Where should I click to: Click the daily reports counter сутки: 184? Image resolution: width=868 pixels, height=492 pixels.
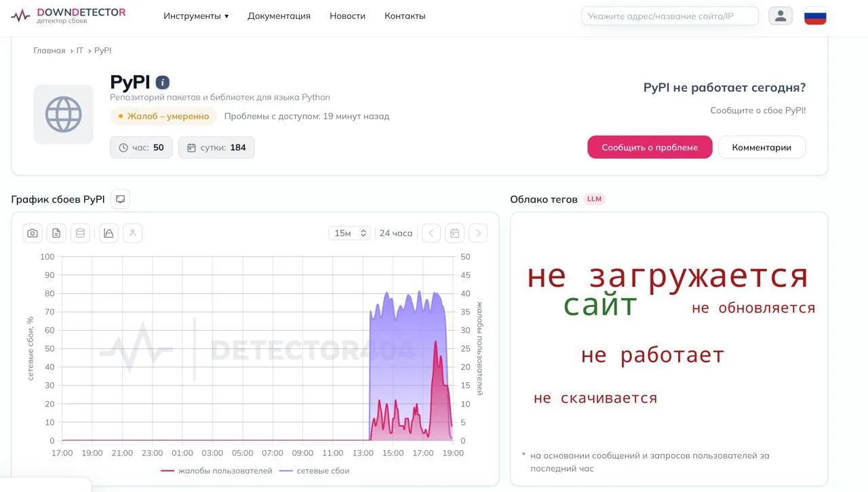[216, 147]
